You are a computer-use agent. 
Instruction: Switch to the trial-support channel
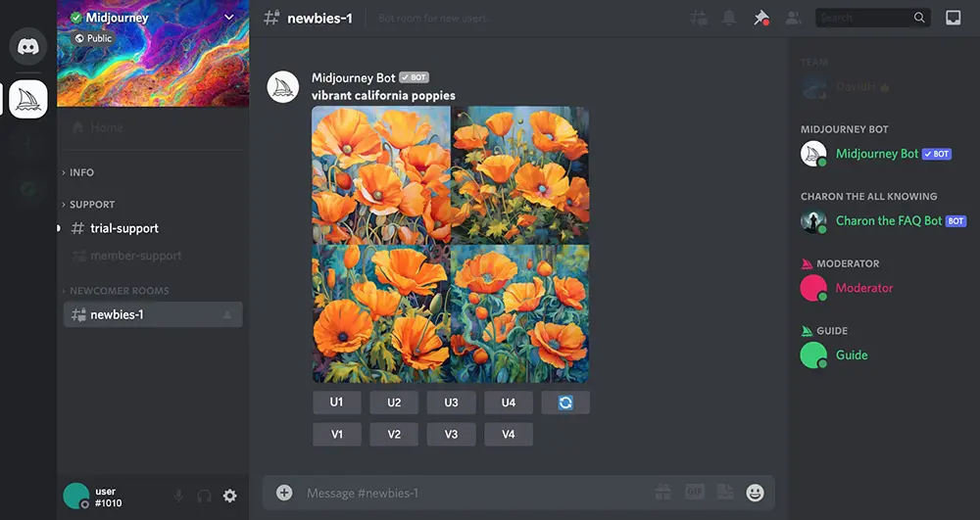click(123, 228)
